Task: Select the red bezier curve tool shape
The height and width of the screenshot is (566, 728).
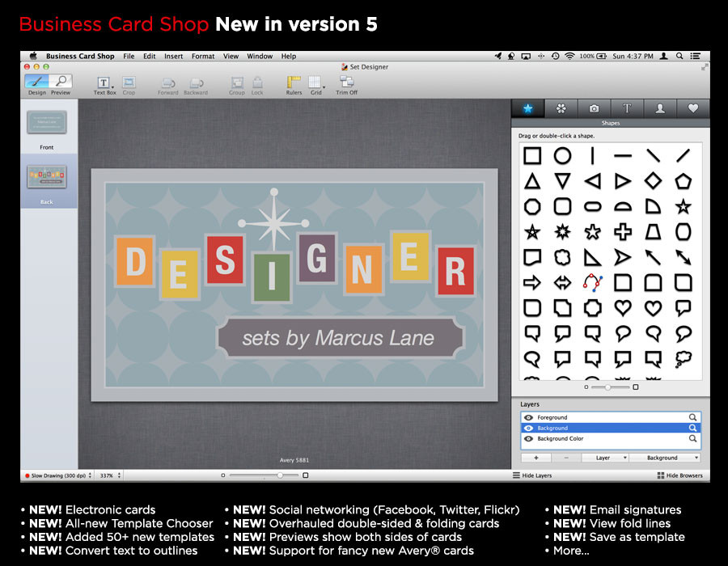Action: tap(592, 282)
